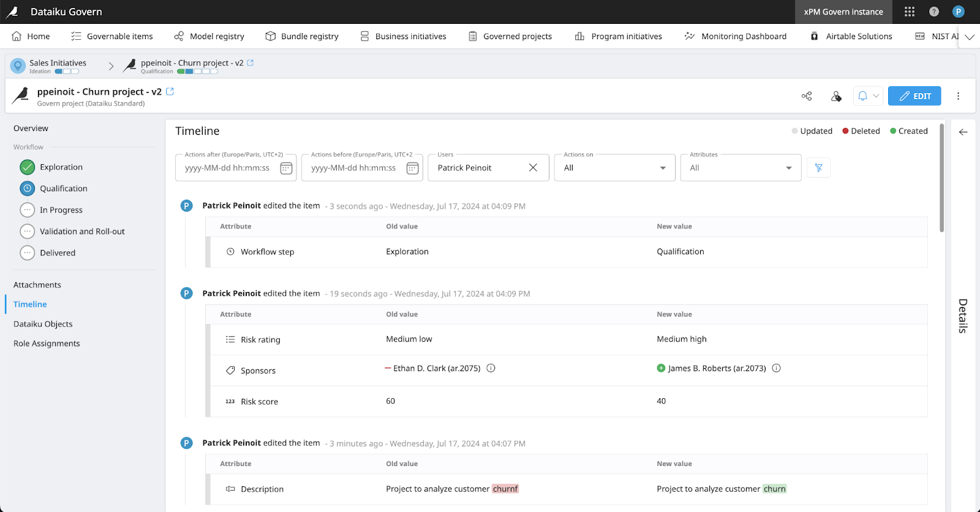Open Timeline in sidebar

(x=30, y=304)
